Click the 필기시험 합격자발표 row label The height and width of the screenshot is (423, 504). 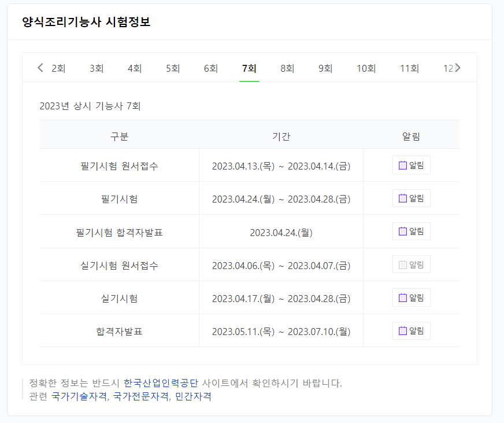pyautogui.click(x=119, y=233)
